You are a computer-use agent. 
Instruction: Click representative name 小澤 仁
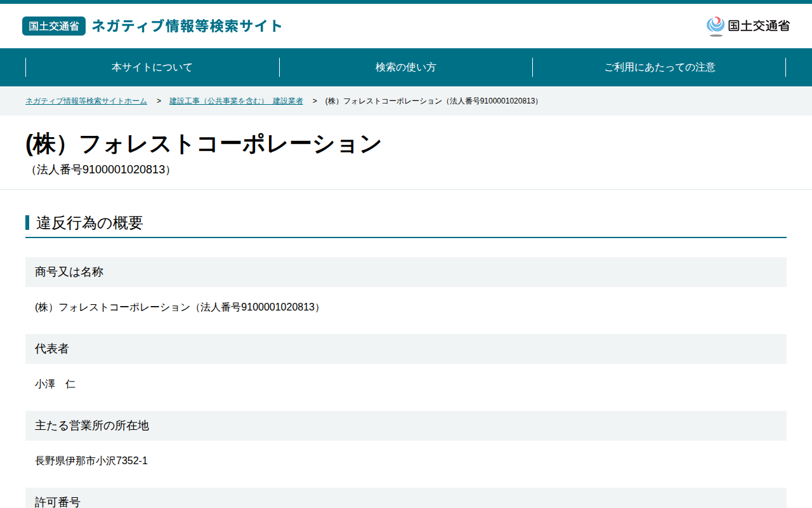(x=55, y=384)
